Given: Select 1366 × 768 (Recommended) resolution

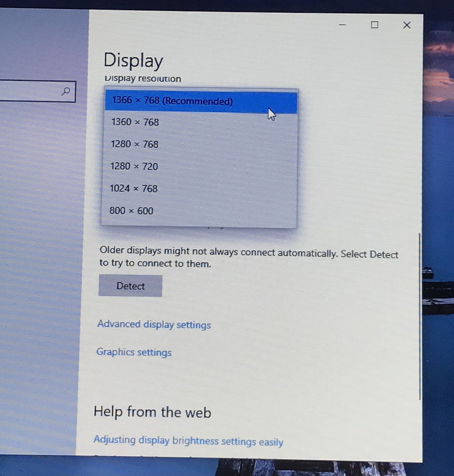Looking at the screenshot, I should coord(201,102).
